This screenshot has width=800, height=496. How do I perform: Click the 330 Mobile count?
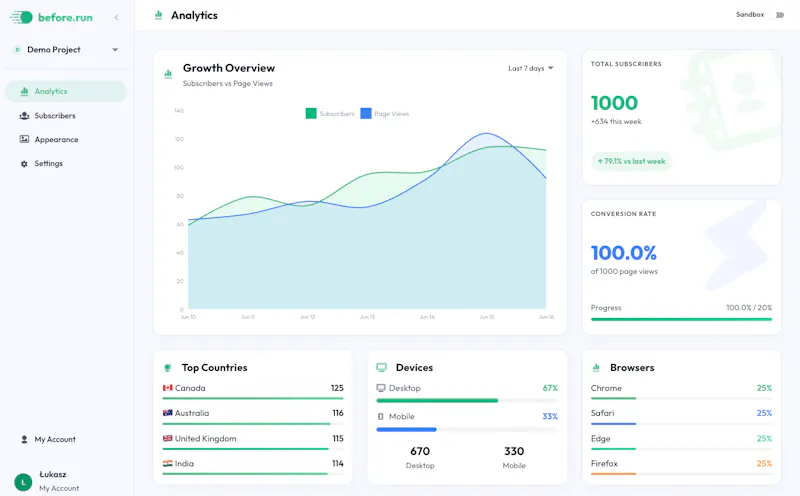[514, 451]
